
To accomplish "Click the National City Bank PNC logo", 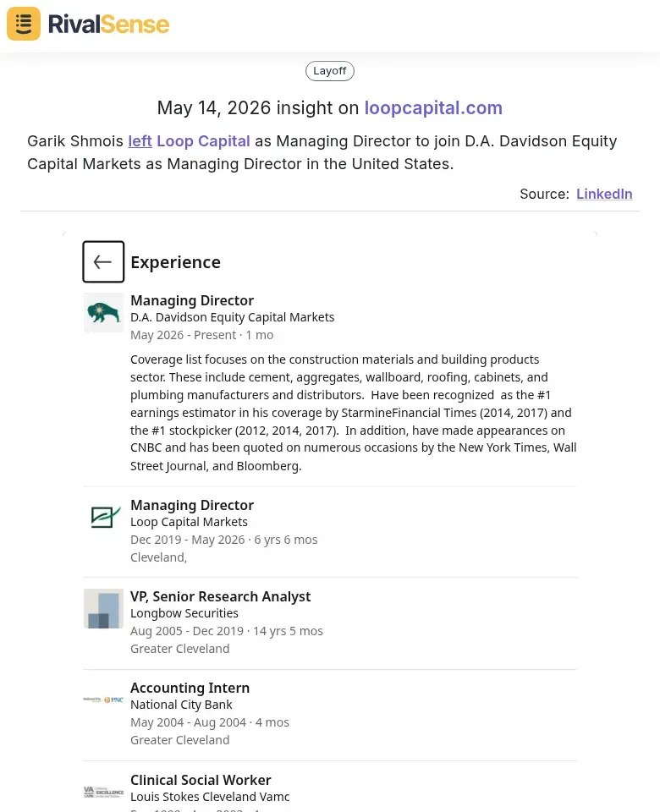I will [103, 700].
